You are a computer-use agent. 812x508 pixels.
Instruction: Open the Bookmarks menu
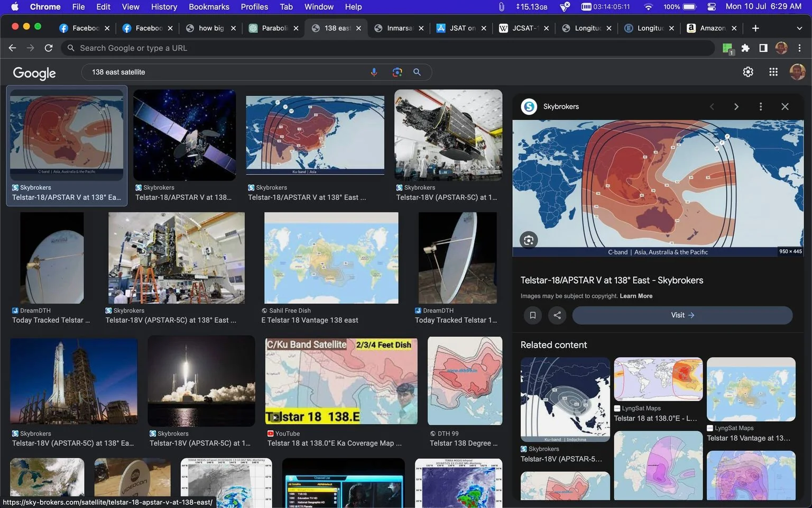click(x=209, y=7)
